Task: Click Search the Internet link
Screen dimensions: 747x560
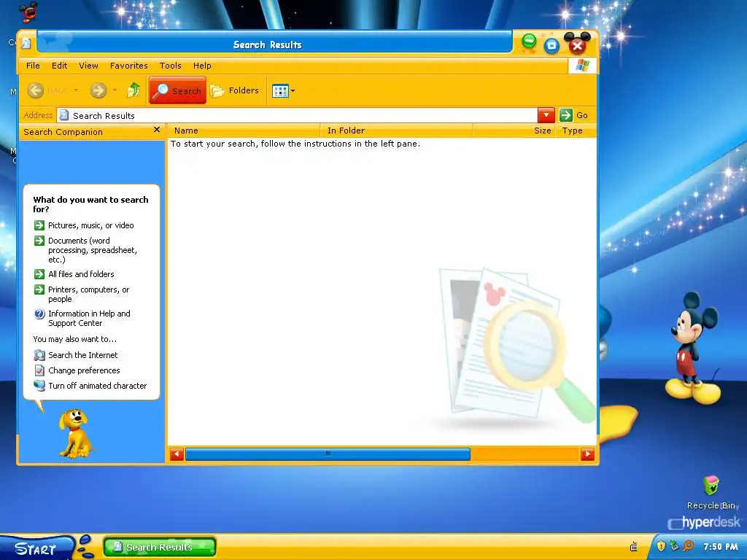Action: (x=83, y=355)
